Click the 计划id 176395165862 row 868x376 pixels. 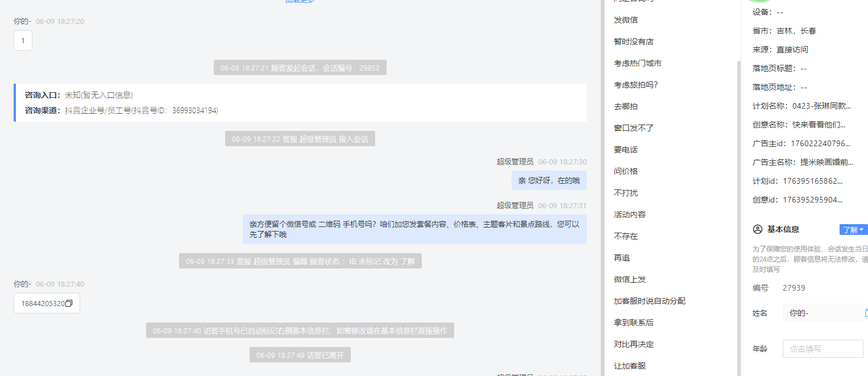pyautogui.click(x=798, y=181)
